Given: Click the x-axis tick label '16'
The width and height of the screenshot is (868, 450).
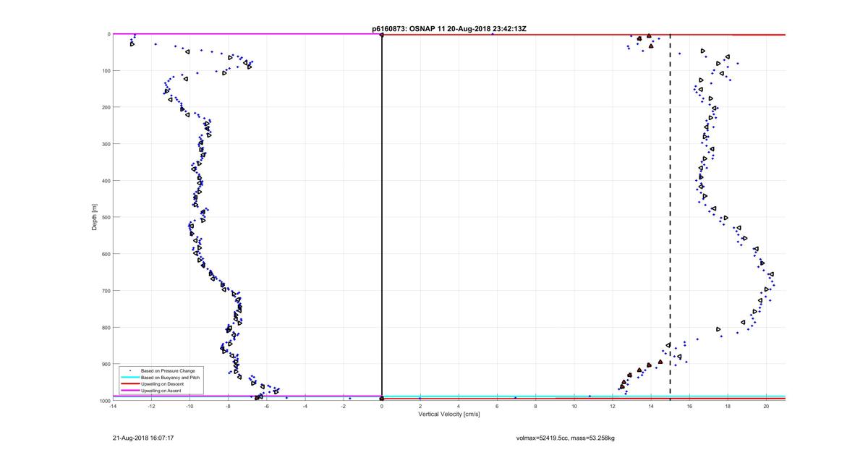Looking at the screenshot, I should coord(689,406).
